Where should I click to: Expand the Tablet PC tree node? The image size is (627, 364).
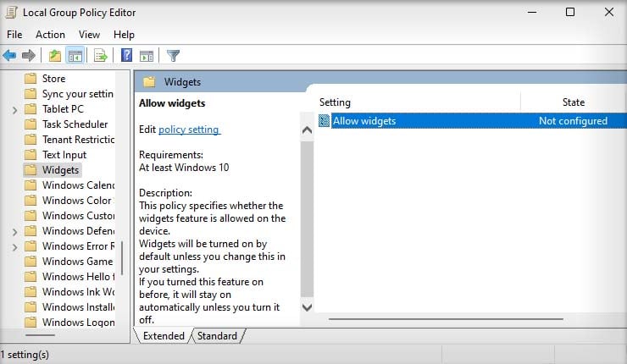click(x=14, y=110)
